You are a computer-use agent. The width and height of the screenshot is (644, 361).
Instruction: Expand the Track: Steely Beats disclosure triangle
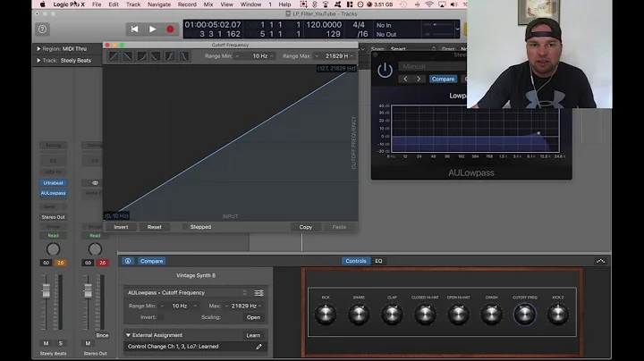point(38,60)
